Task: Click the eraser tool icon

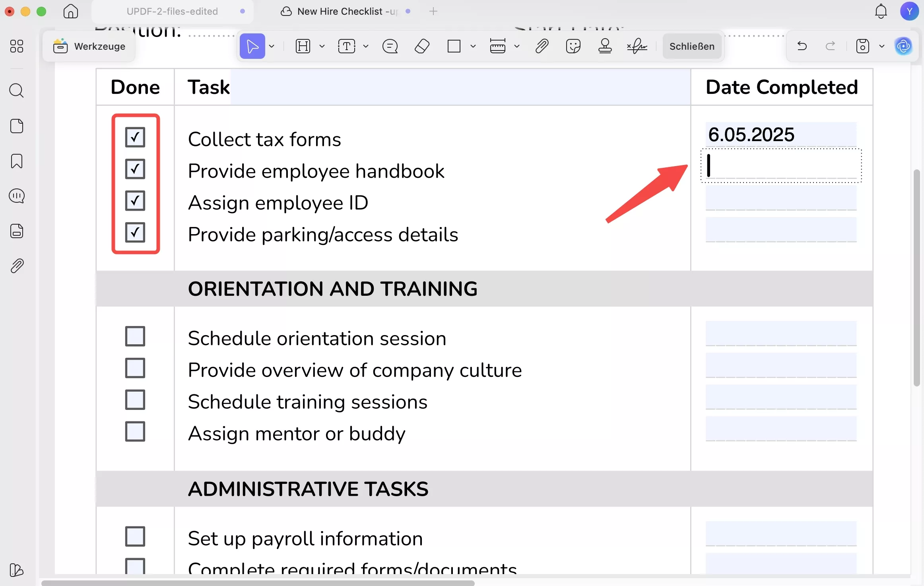Action: (422, 47)
